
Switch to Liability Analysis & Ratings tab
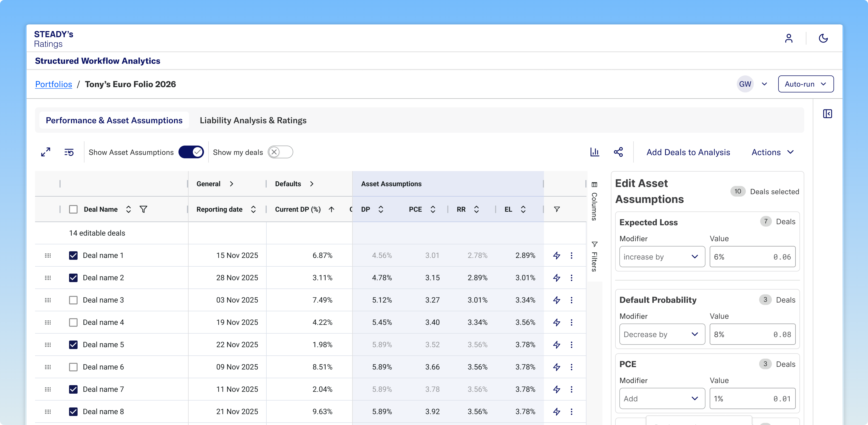tap(253, 120)
